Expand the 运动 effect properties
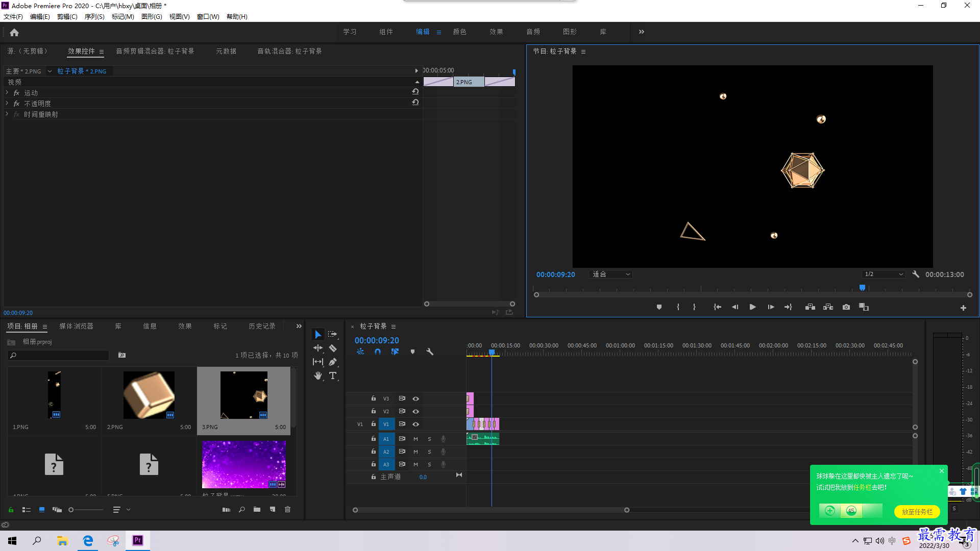This screenshot has height=551, width=980. click(7, 93)
